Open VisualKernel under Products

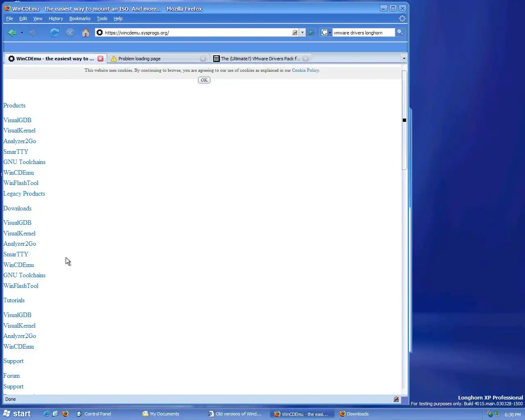pos(19,130)
